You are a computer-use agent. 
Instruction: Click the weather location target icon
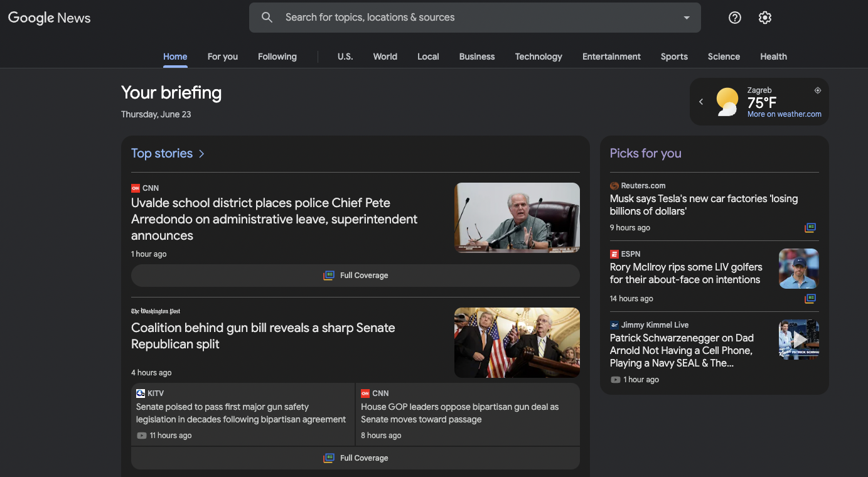pos(818,90)
